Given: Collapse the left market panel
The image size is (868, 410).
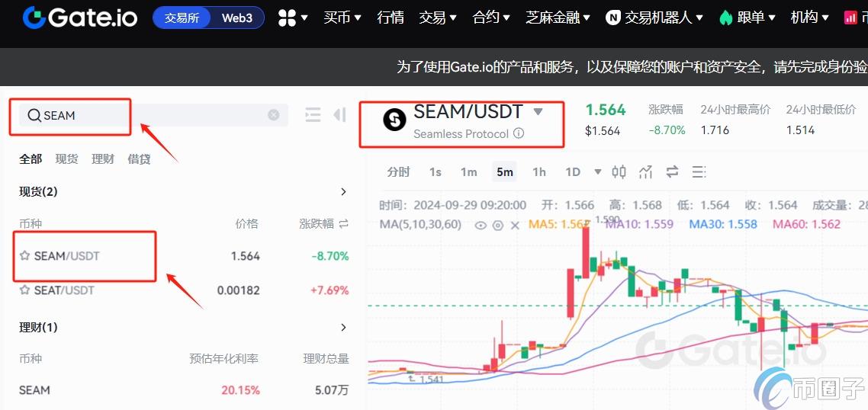Looking at the screenshot, I should point(339,114).
